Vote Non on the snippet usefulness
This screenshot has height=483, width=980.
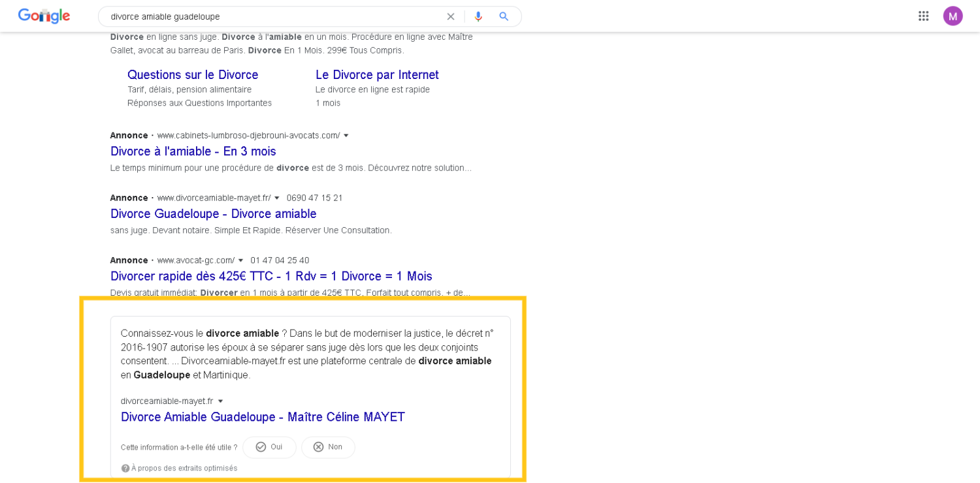click(x=328, y=447)
